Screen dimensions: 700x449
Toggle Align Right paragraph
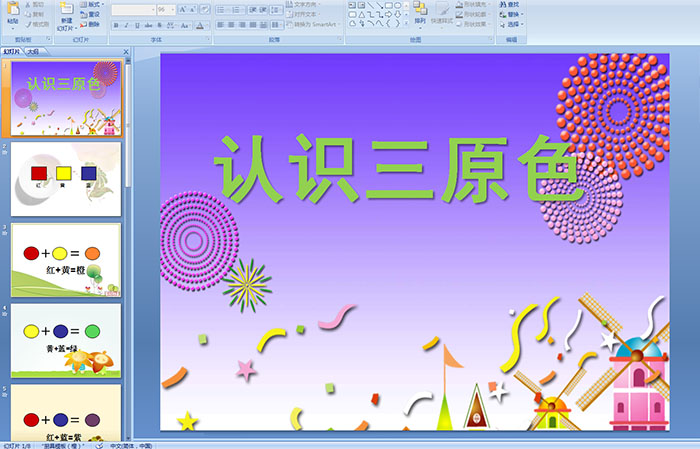click(242, 25)
